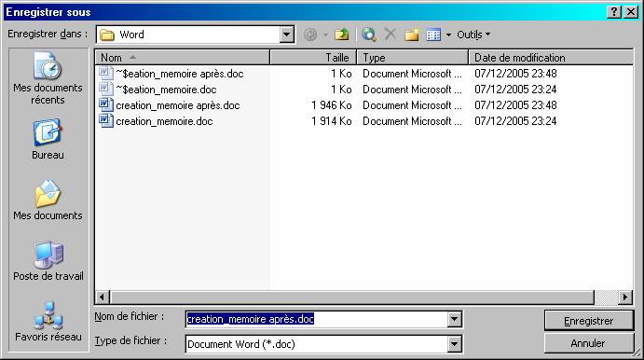
Task: Click the Views icon
Action: click(433, 35)
